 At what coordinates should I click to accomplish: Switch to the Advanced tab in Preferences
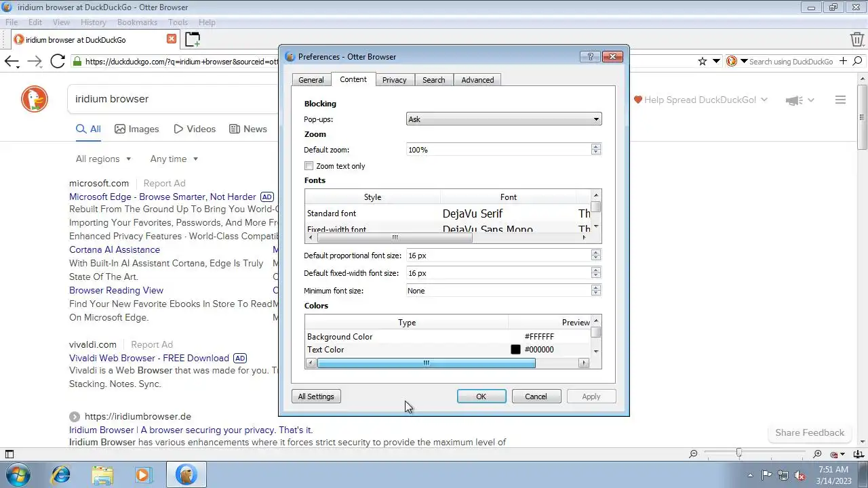(x=477, y=80)
